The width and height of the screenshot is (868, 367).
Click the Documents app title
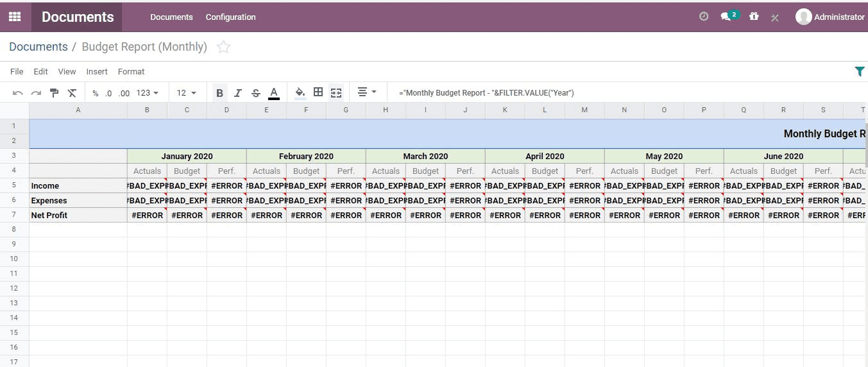78,17
